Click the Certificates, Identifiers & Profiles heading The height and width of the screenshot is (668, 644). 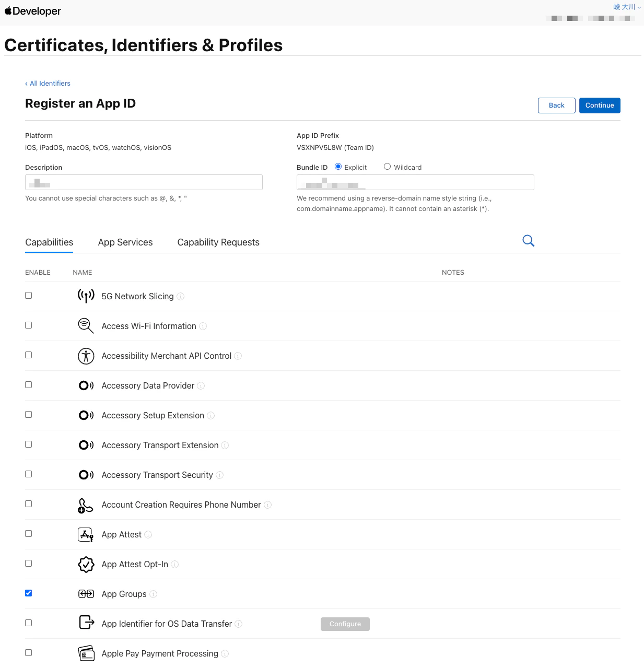(144, 45)
